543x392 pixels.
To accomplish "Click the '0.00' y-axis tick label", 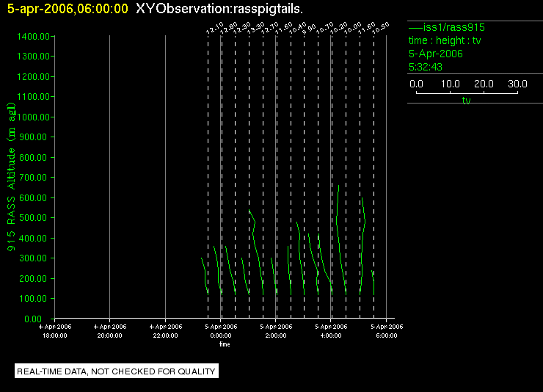I will [33, 319].
